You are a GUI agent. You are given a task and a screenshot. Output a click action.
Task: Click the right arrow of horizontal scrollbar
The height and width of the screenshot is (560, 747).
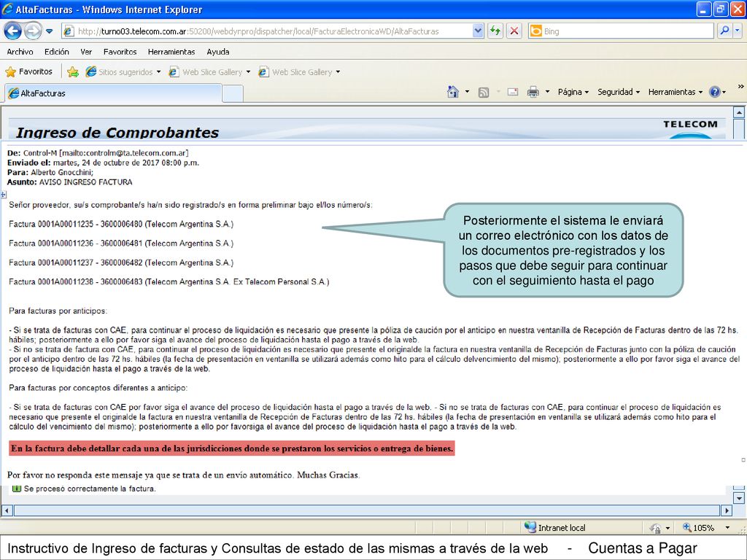click(x=727, y=510)
